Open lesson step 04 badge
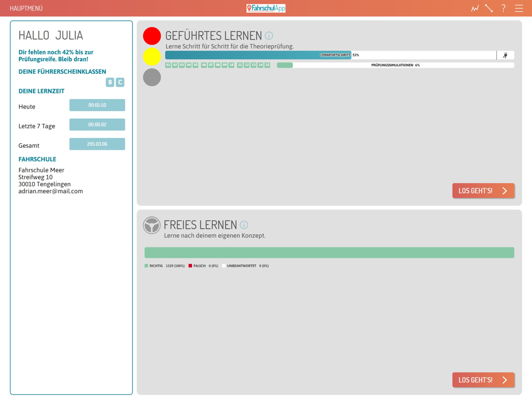The height and width of the screenshot is (399, 532). pos(189,65)
